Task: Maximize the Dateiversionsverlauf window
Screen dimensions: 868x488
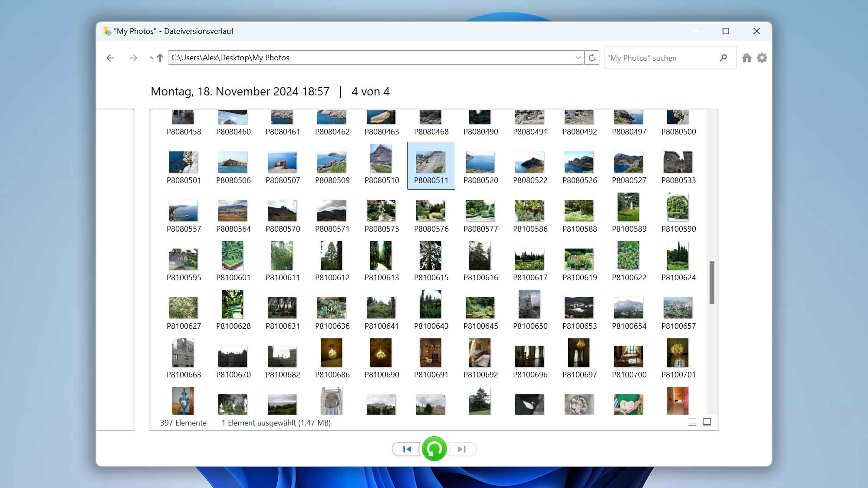Action: point(726,31)
